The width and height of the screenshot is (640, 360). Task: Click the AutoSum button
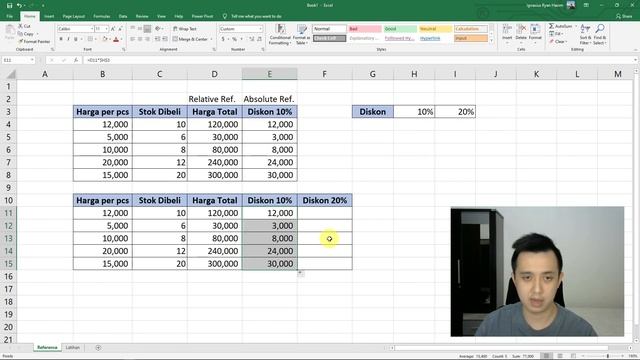coord(561,26)
